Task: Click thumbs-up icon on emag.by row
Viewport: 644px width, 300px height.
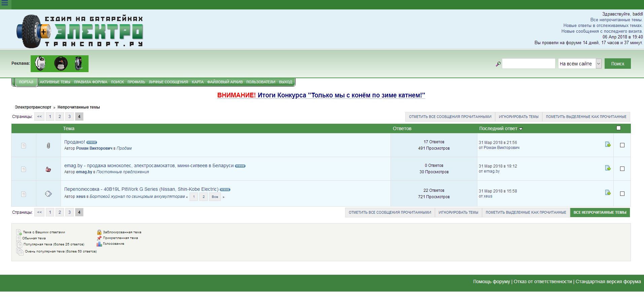Action: pyautogui.click(x=48, y=170)
